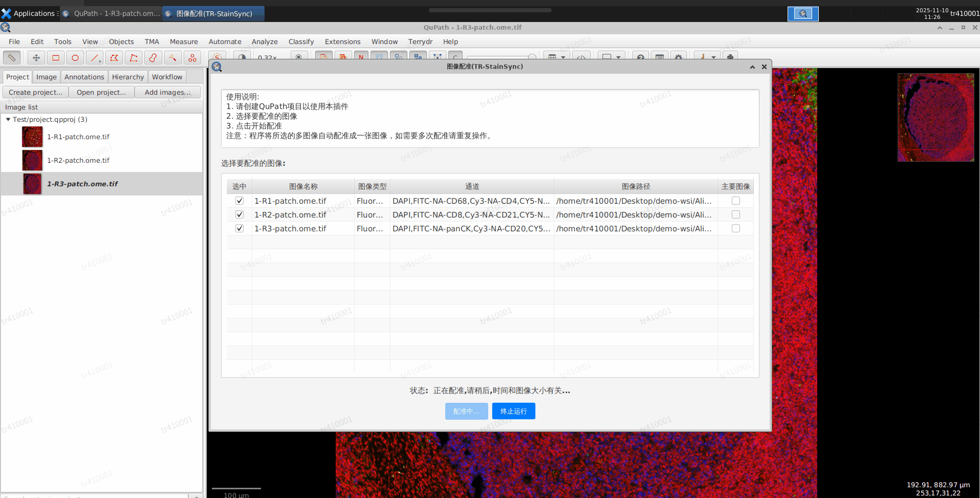Image resolution: width=980 pixels, height=498 pixels.
Task: Click the DAPI,FITC-NA-CD68 channel cell
Action: click(x=471, y=201)
